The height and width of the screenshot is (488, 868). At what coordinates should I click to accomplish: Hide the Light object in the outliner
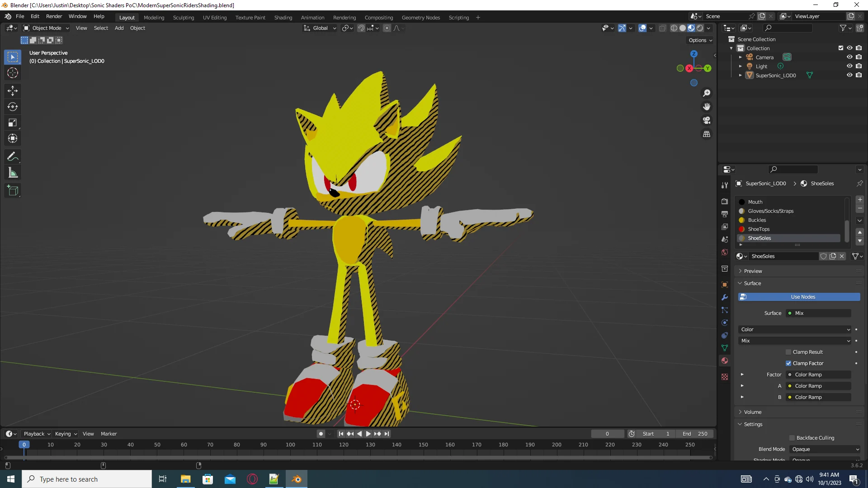click(850, 66)
